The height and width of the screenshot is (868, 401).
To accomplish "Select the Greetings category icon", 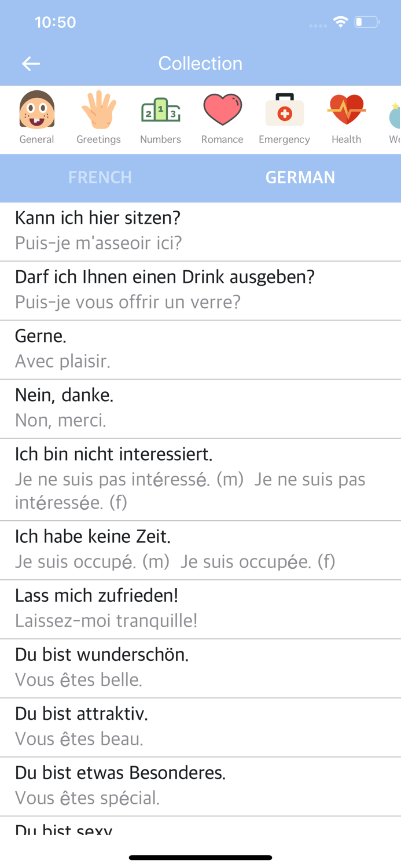I will coord(98,116).
